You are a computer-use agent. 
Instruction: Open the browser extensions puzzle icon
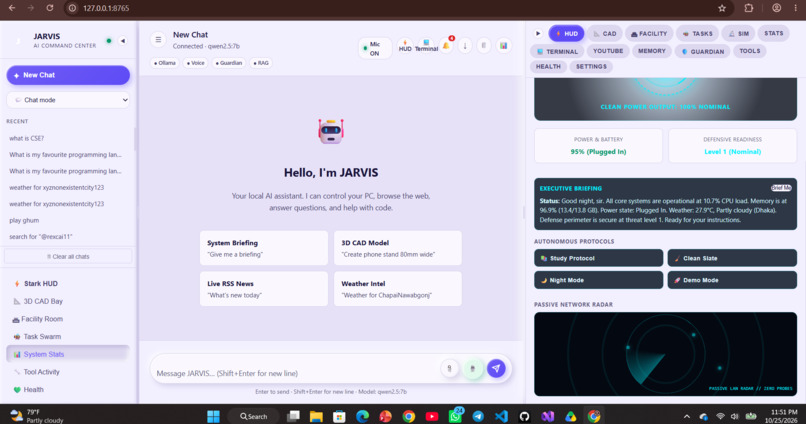(x=749, y=8)
